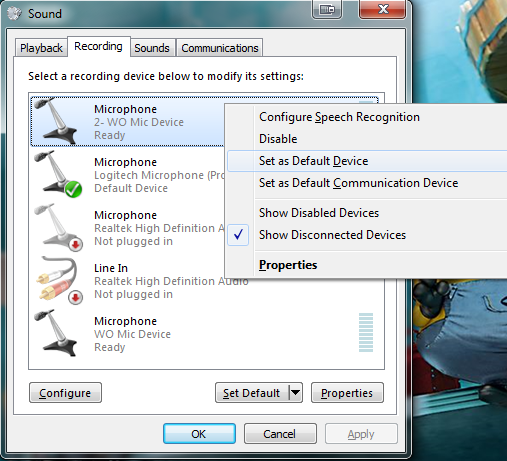This screenshot has height=461, width=507.
Task: Select 'Not plugged in' under Realtek Microphone
Action: [133, 241]
